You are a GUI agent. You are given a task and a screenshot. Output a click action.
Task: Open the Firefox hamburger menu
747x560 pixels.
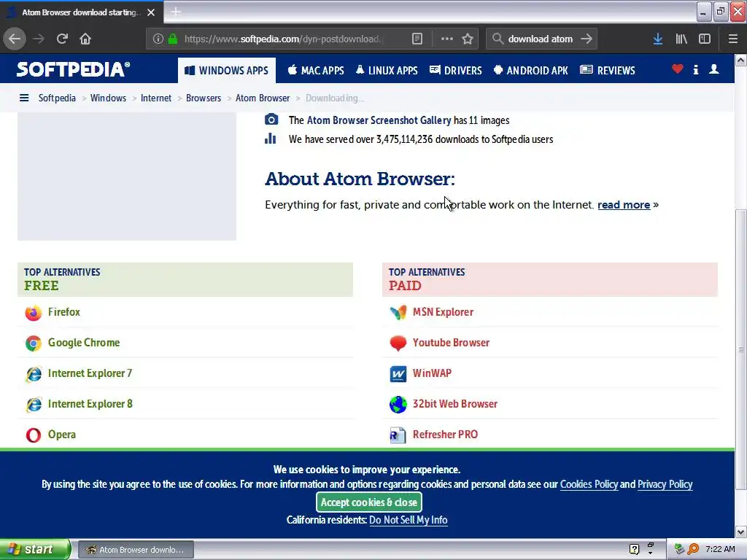733,39
